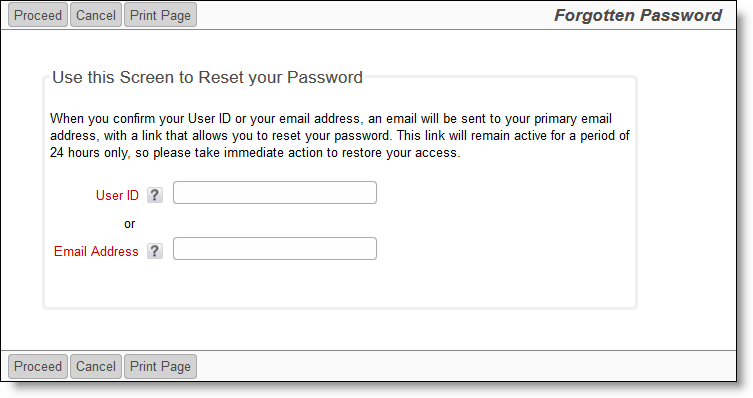
Task: Click the instruction line starting 'address, with a link'
Action: (x=340, y=135)
